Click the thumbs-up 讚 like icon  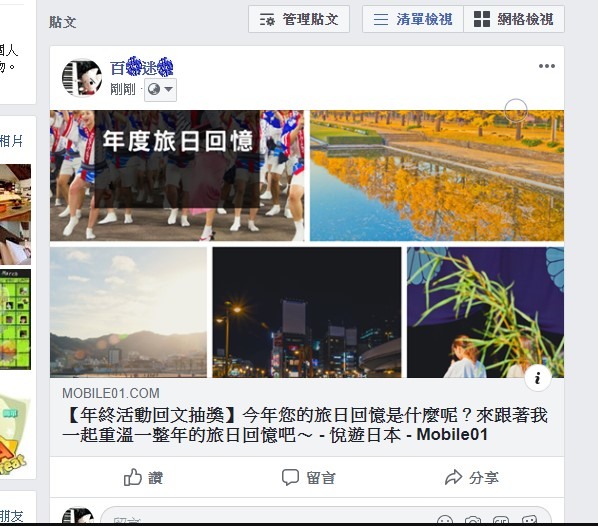click(x=132, y=477)
